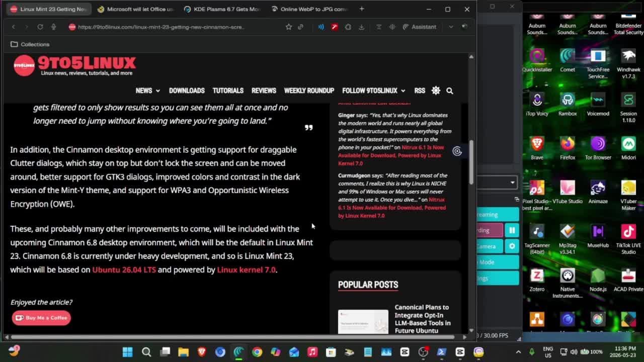Open WEEKLY ROUNDUP menu item
644x362 pixels.
[309, 90]
